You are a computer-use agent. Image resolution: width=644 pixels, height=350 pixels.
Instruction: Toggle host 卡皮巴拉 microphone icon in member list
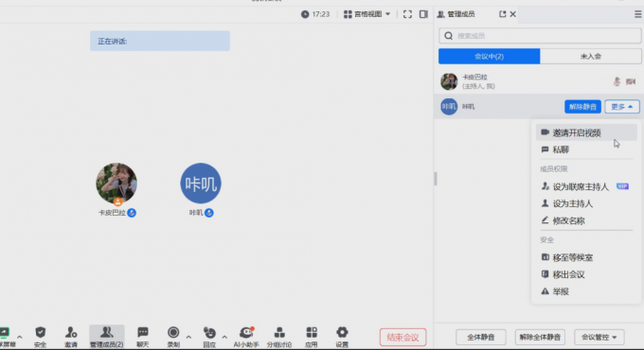(x=617, y=81)
